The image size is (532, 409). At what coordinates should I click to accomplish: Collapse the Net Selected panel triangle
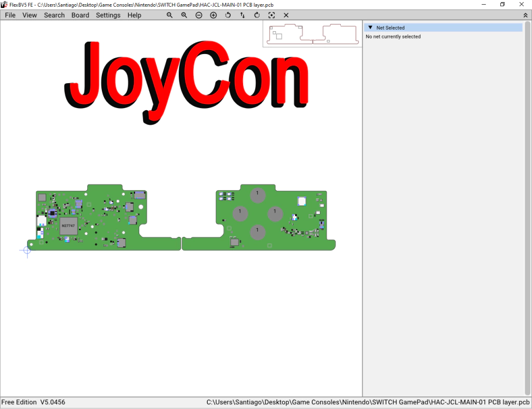pos(370,28)
